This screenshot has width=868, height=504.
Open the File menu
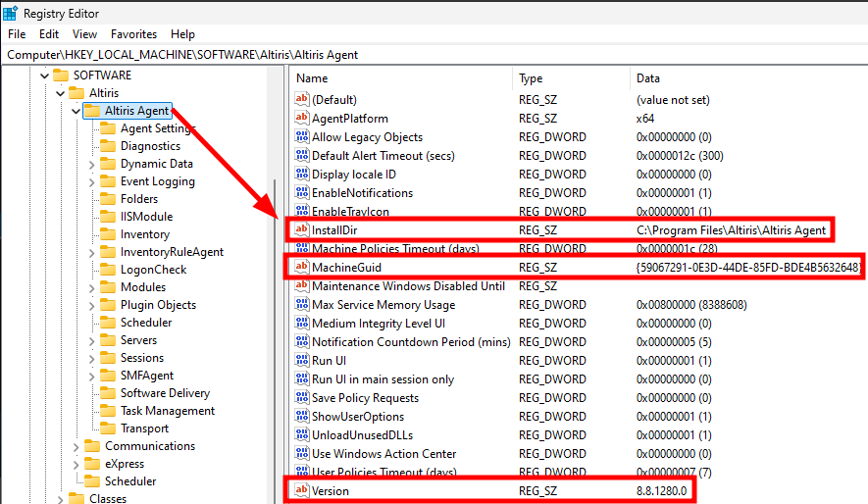point(17,34)
